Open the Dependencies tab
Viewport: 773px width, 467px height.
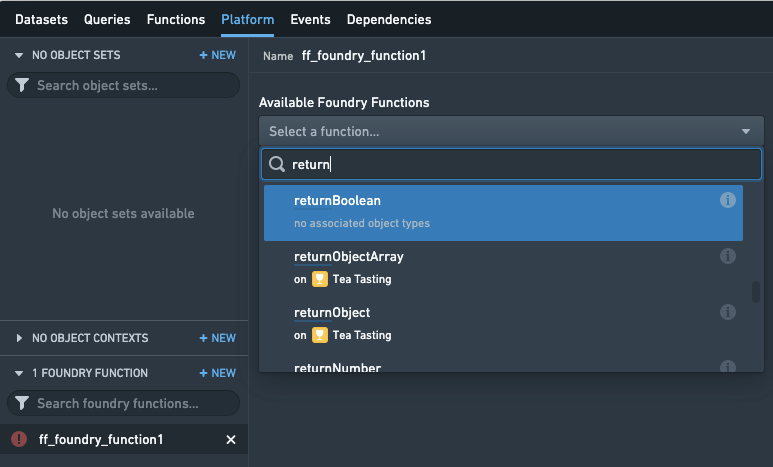click(x=389, y=19)
